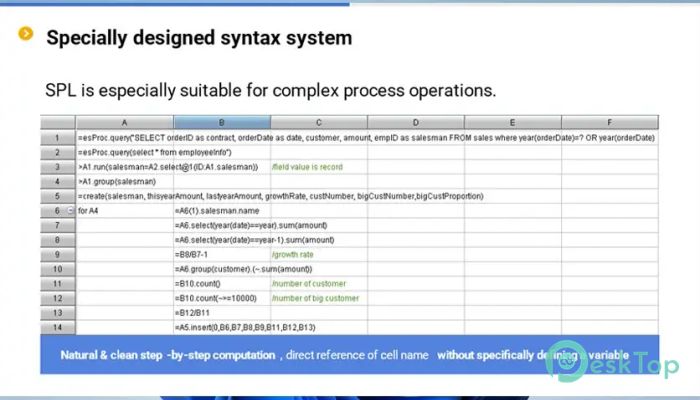
Task: Select row 8 header
Action: click(58, 240)
